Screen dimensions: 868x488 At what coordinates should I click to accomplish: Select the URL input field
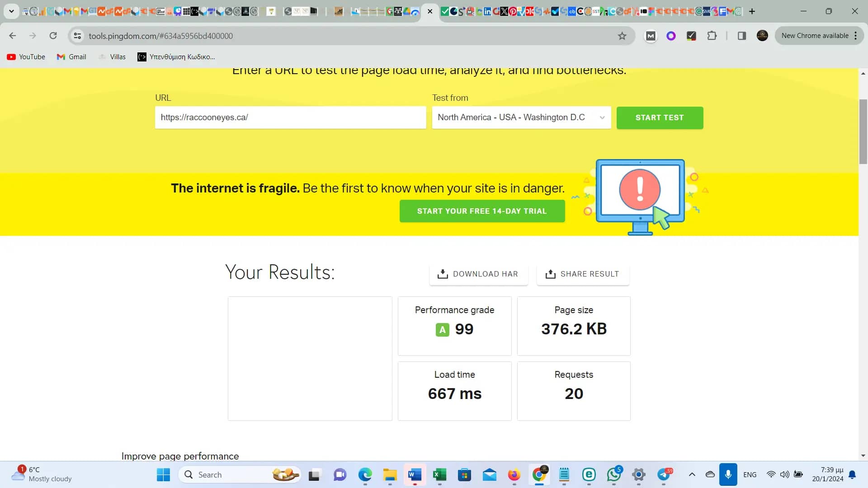point(290,117)
